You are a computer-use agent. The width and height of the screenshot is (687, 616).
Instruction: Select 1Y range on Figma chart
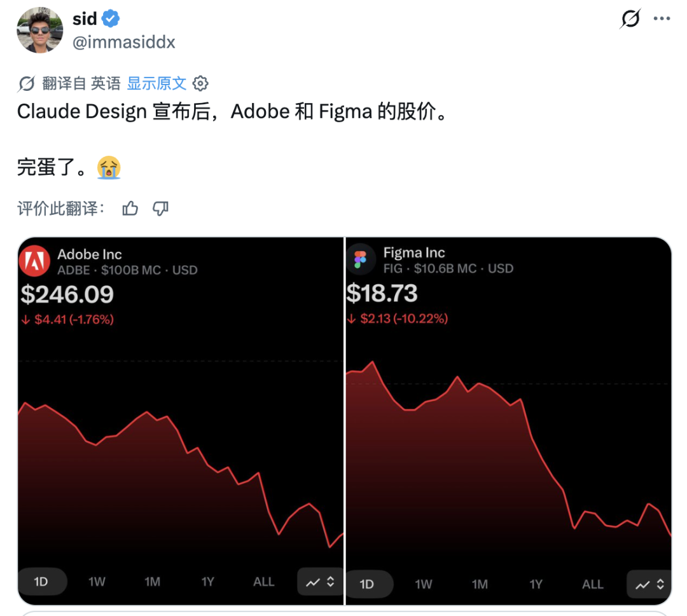pyautogui.click(x=536, y=584)
